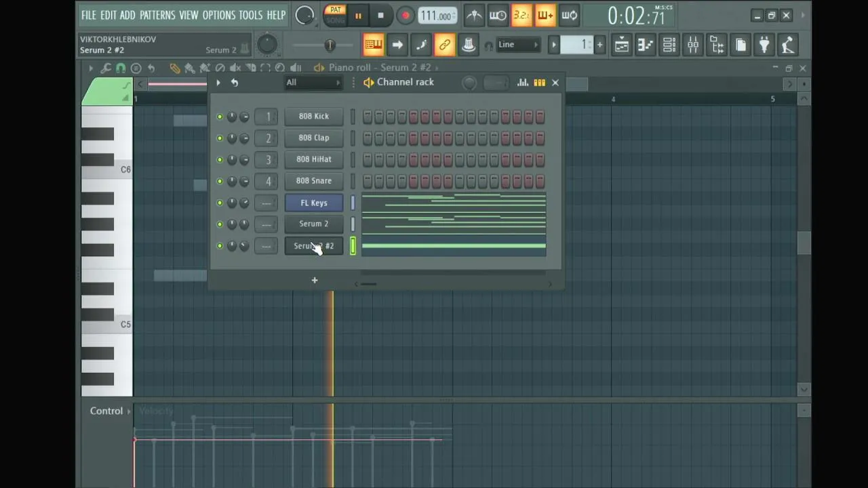Open the All channel filter dropdown

313,83
